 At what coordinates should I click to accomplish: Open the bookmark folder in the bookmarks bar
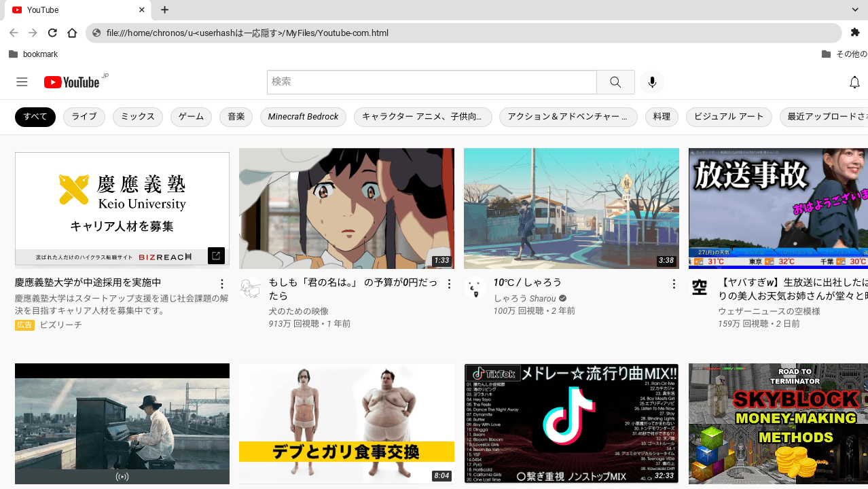[x=34, y=54]
